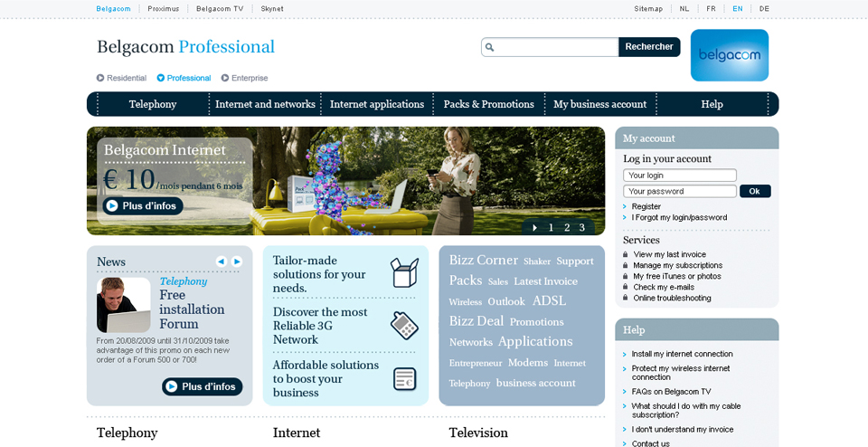Switch to banner slide 1
This screenshot has width=868, height=447.
[x=551, y=228]
